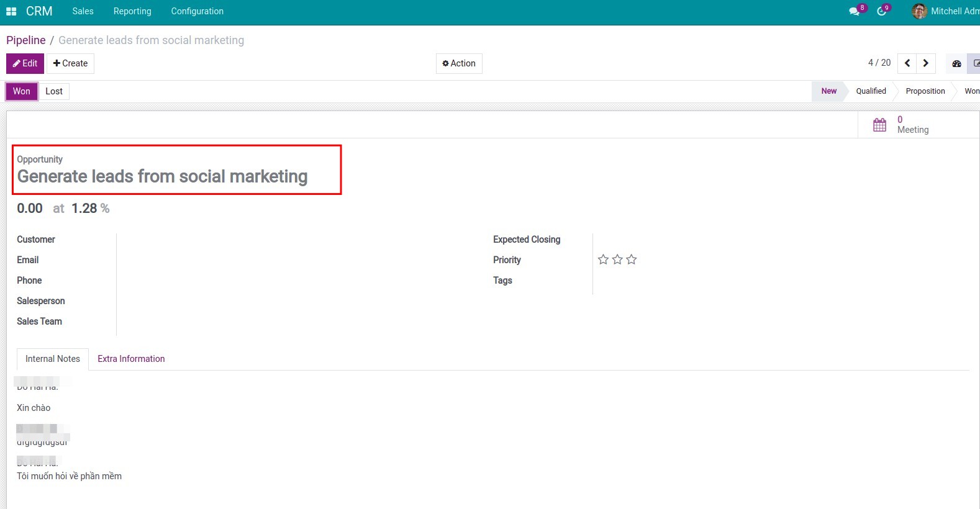Viewport: 980px width, 509px height.
Task: Click the Edit button
Action: [25, 63]
